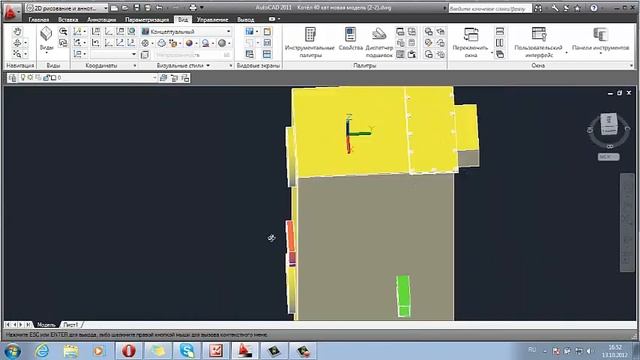640x360 pixels.
Task: Expand the quick access toolbar customize arrow
Action: [x=202, y=8]
